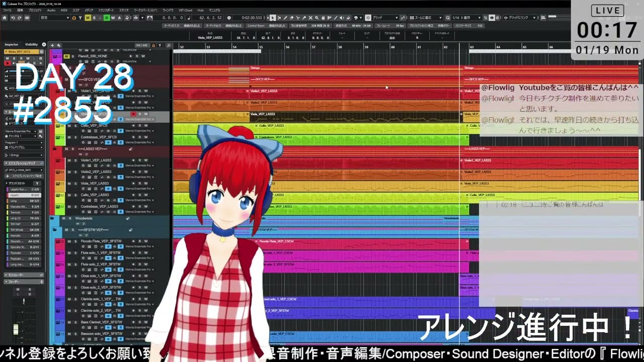Mute the Violin1_VEP_LASS3 track
The height and width of the screenshot is (362, 644).
tap(69, 160)
